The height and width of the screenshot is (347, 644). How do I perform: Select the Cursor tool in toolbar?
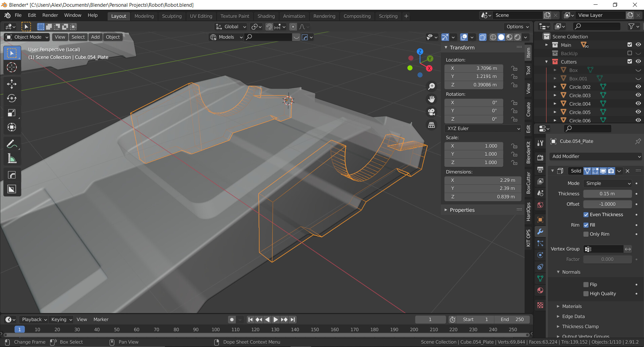click(12, 67)
